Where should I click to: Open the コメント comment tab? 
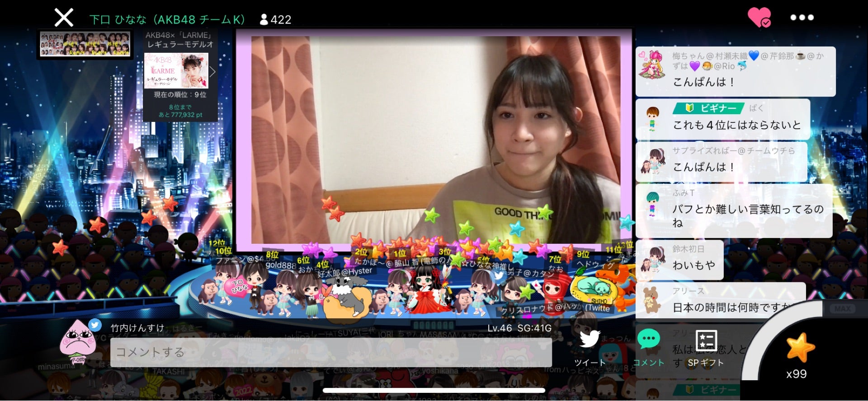click(x=649, y=348)
